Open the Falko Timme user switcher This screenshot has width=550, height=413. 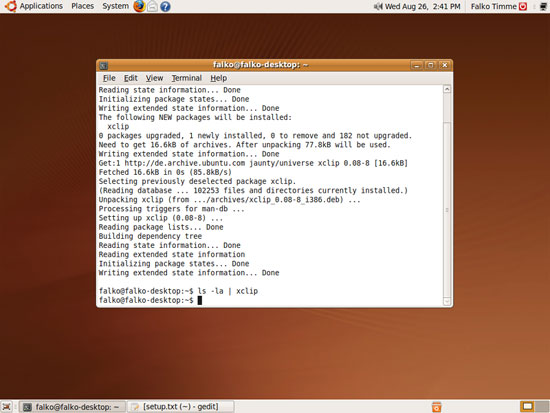[x=494, y=6]
